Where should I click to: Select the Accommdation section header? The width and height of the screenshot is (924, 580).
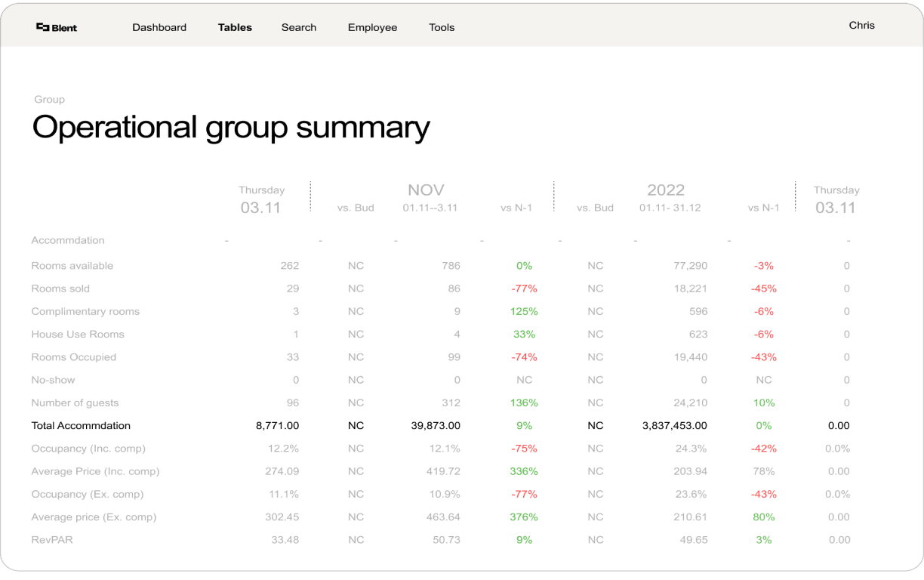pyautogui.click(x=68, y=240)
